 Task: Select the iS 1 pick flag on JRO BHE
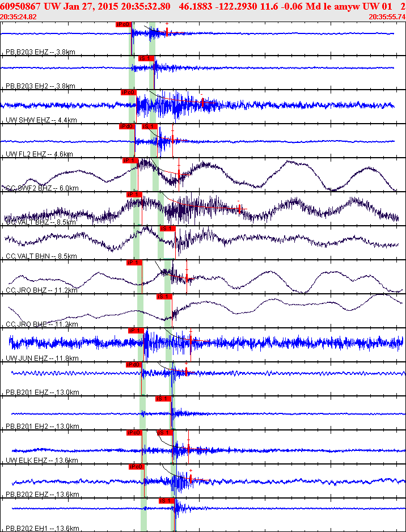click(x=164, y=297)
